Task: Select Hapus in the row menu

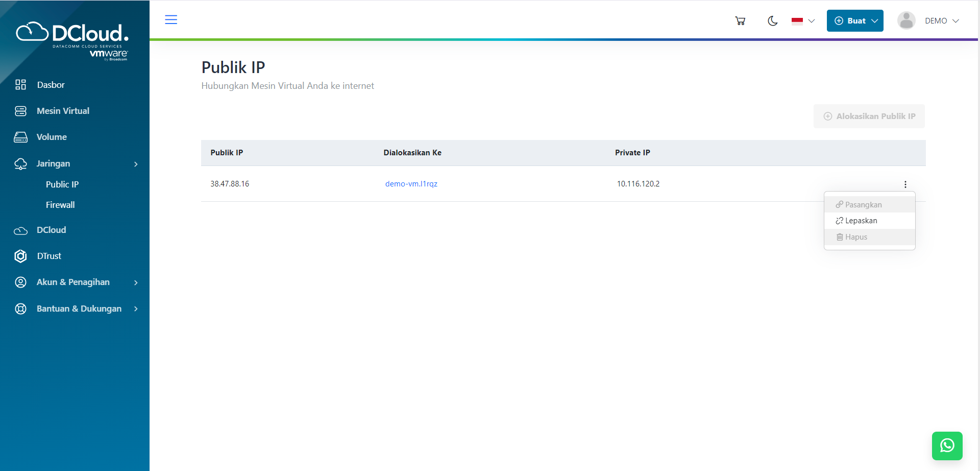Action: pos(855,237)
